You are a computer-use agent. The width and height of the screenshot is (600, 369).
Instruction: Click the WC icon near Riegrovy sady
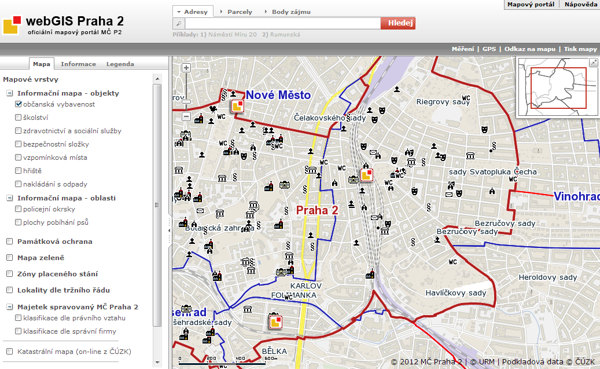click(x=466, y=98)
